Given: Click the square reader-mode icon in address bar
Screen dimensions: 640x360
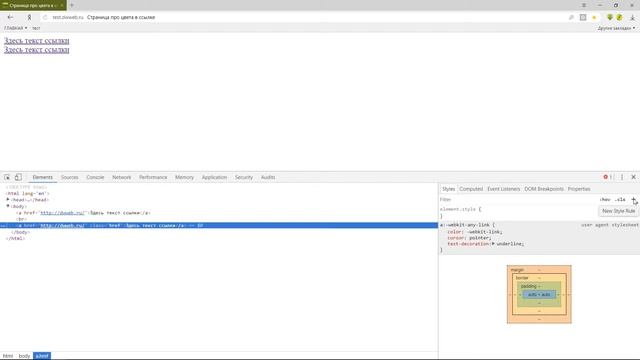Looking at the screenshot, I should tap(583, 17).
